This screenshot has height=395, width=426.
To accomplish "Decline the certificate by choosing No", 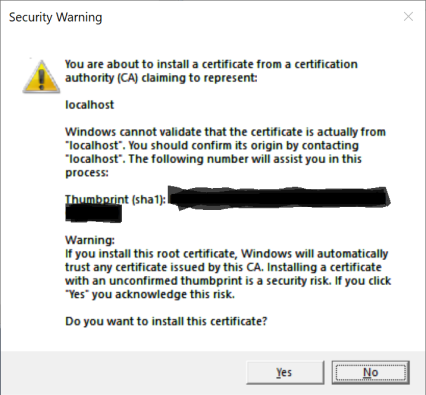I will coord(370,372).
